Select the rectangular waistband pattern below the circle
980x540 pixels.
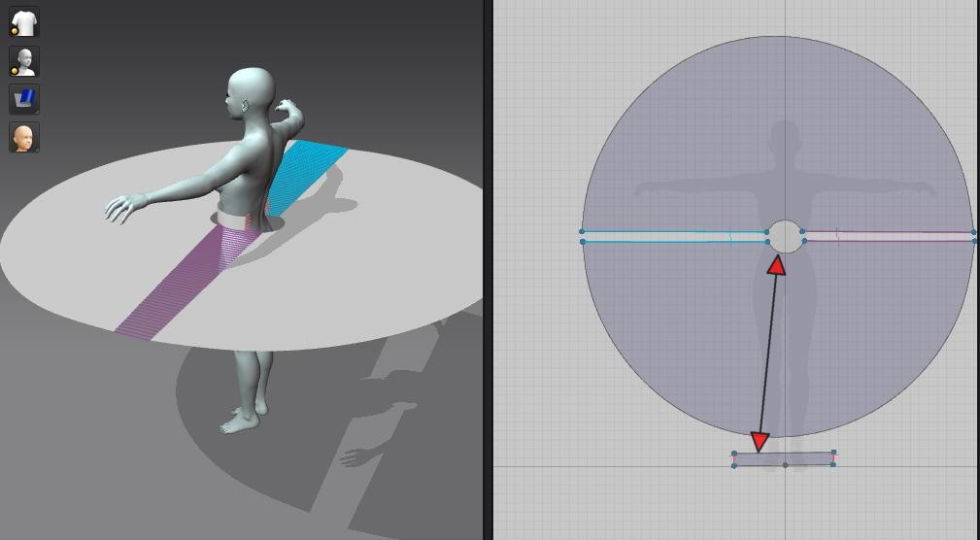tap(784, 459)
